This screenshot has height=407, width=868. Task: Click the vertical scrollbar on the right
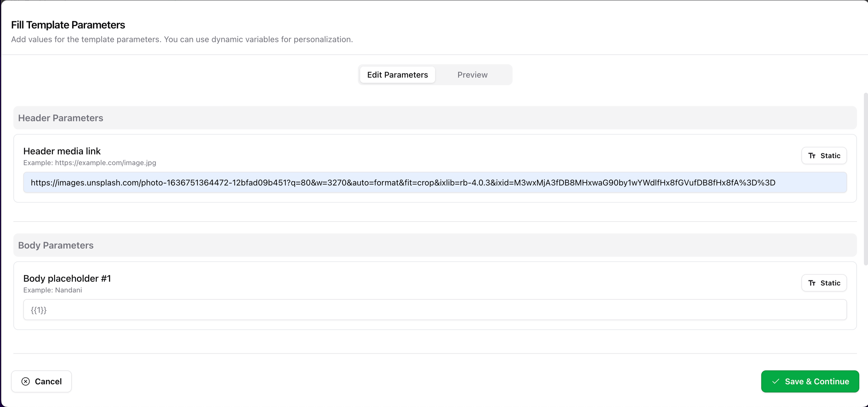[865, 178]
